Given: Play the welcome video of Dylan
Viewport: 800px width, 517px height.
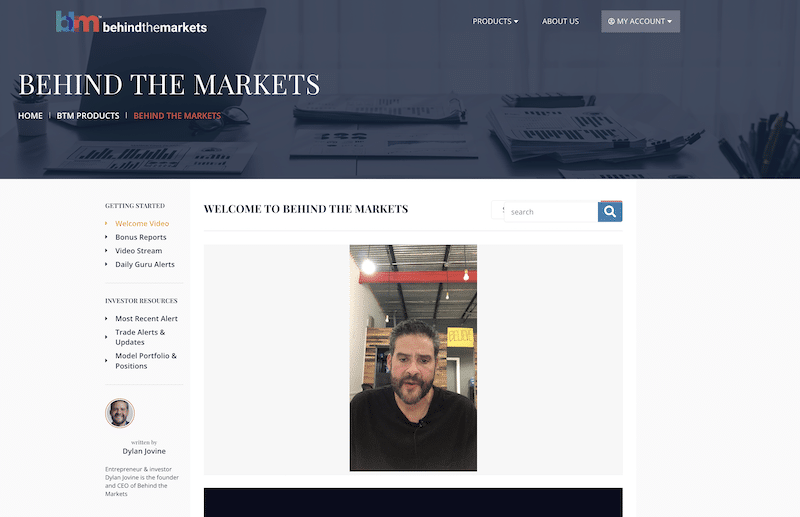Looking at the screenshot, I should pyautogui.click(x=413, y=358).
